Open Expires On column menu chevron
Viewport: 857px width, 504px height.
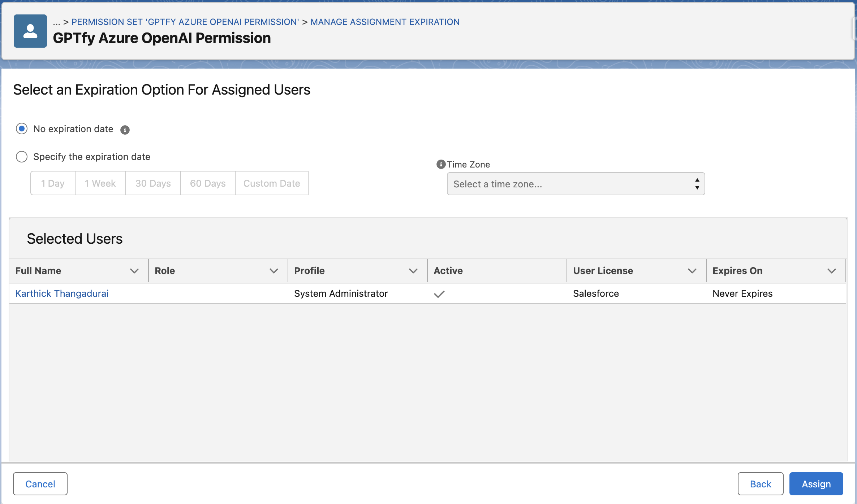click(x=832, y=271)
